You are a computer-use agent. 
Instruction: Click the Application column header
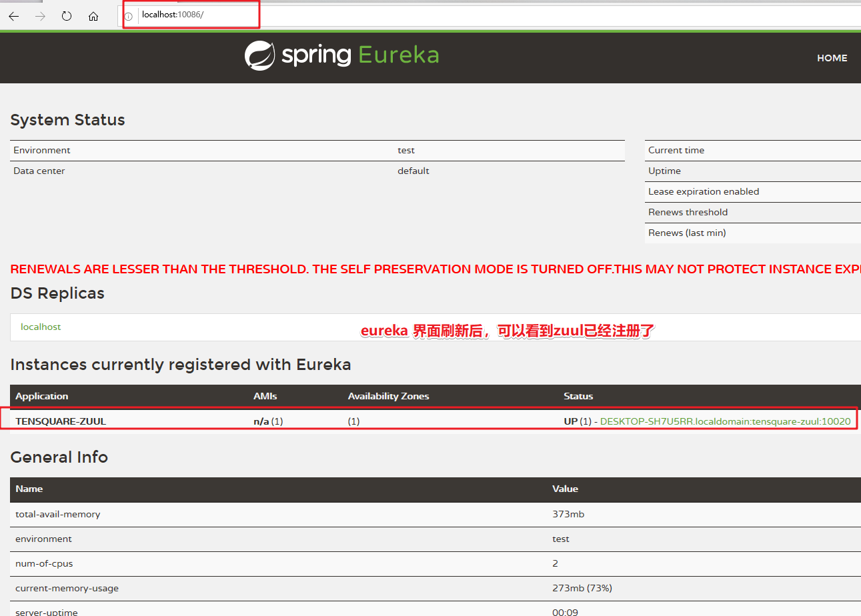point(41,396)
